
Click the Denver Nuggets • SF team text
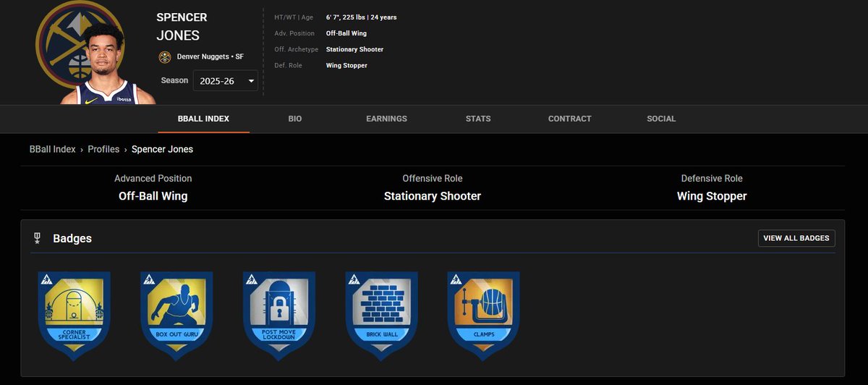(x=210, y=56)
